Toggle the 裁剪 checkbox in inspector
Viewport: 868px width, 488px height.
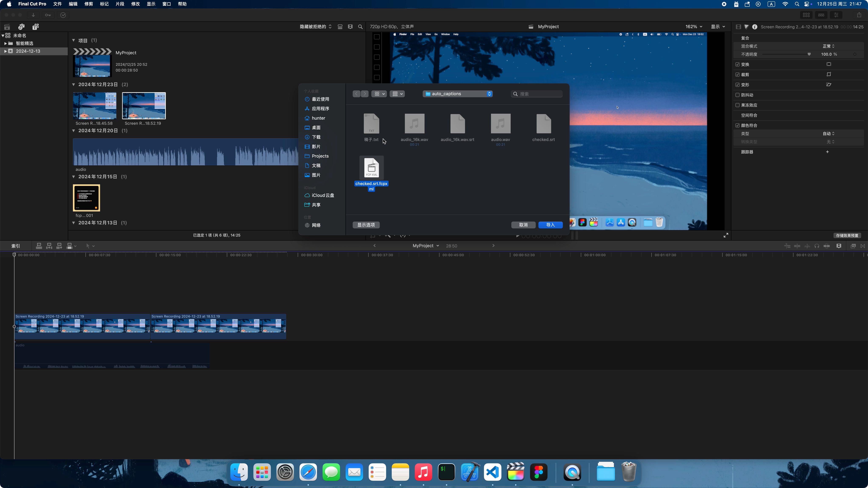(737, 74)
